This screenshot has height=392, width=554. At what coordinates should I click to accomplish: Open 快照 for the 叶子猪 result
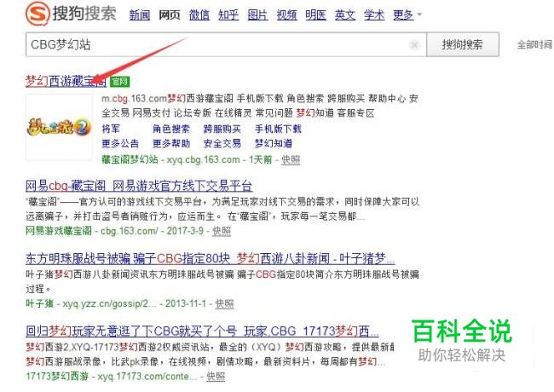pyautogui.click(x=224, y=303)
